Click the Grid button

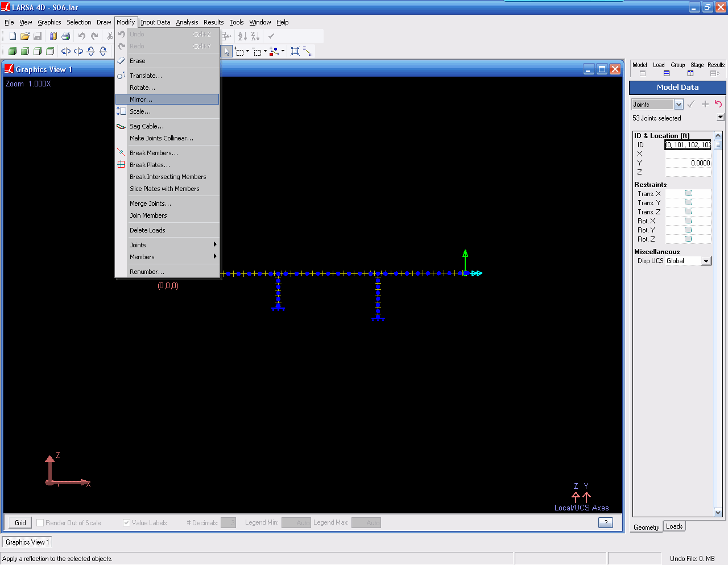(20, 522)
